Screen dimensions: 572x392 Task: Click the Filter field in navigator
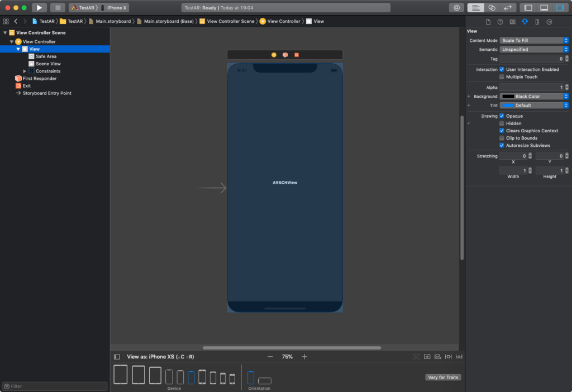(55, 386)
